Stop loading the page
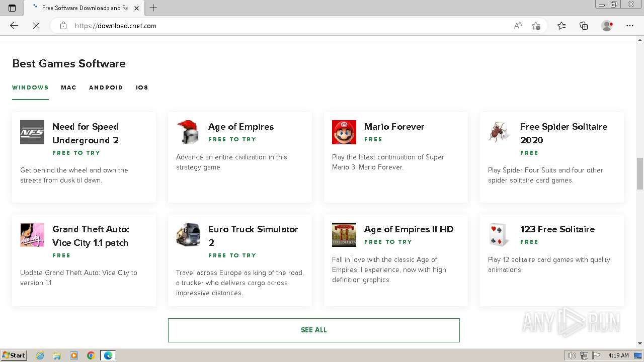644x362 pixels. point(36,26)
